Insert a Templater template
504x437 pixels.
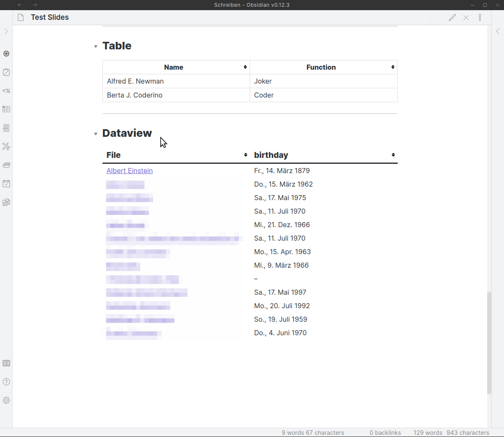6,90
